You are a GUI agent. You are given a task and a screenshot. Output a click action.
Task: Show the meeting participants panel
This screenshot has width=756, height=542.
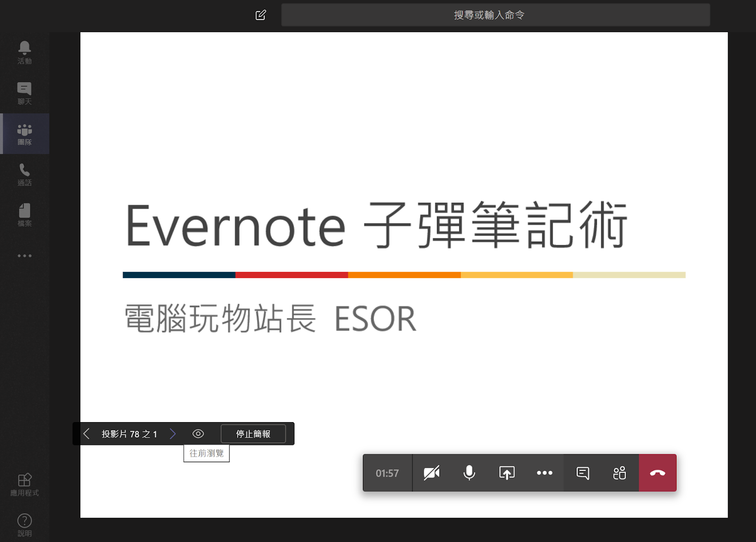coord(620,473)
